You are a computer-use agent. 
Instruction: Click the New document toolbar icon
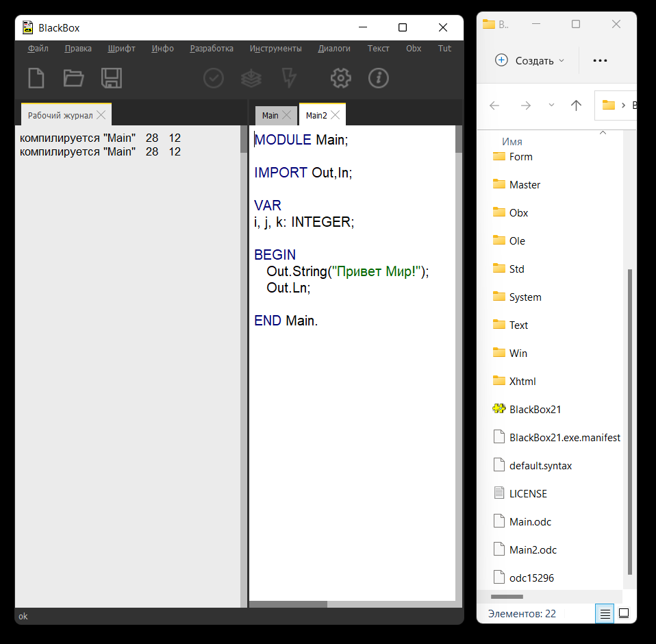pyautogui.click(x=36, y=78)
